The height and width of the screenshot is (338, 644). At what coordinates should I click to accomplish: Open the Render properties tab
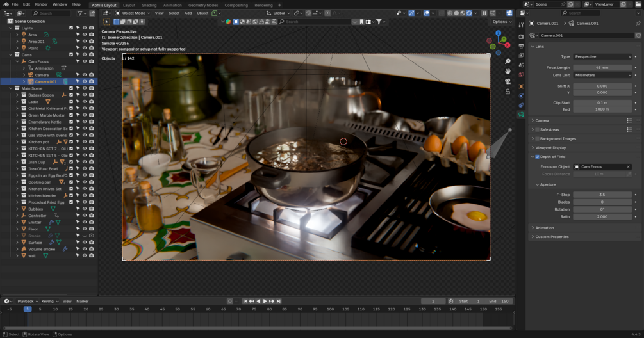(x=521, y=36)
